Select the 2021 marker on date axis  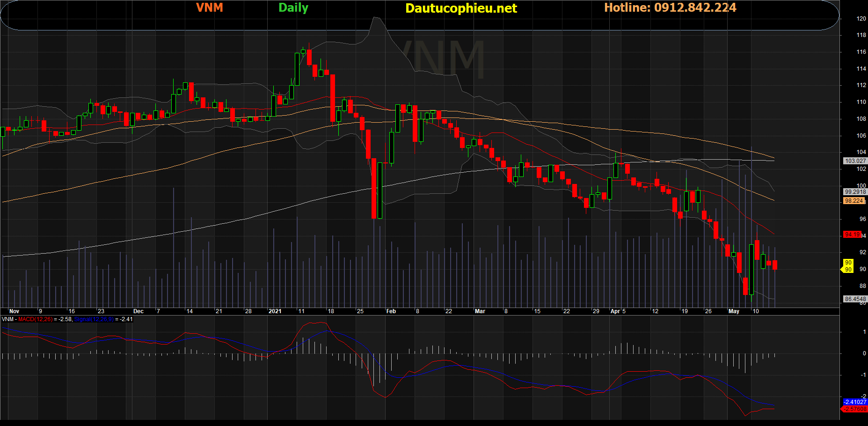(275, 311)
